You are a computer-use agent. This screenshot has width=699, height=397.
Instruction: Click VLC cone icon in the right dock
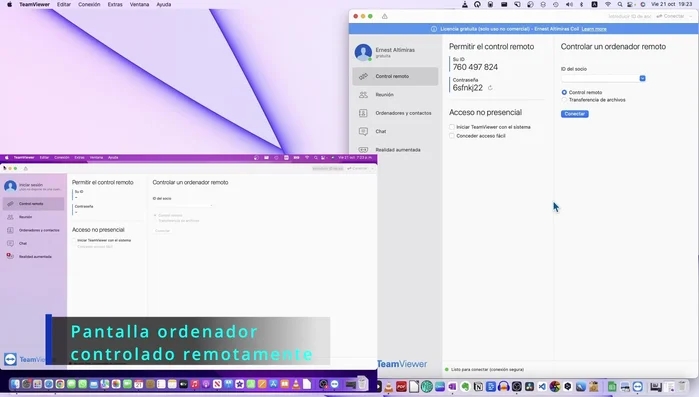[x=389, y=386]
